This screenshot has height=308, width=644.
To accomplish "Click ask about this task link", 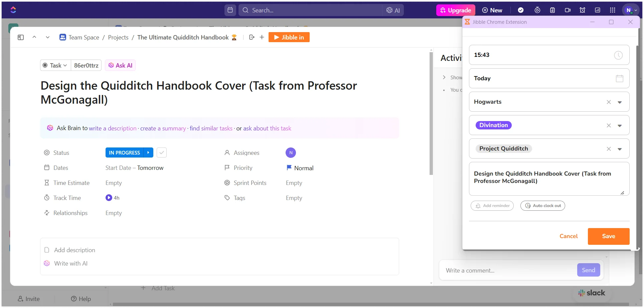I will (267, 128).
